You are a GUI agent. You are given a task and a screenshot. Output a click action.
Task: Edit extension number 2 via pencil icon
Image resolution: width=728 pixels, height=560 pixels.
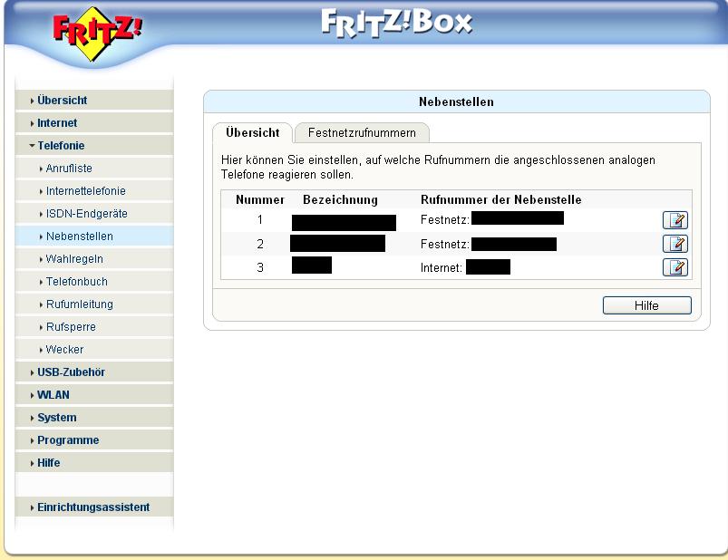[675, 244]
